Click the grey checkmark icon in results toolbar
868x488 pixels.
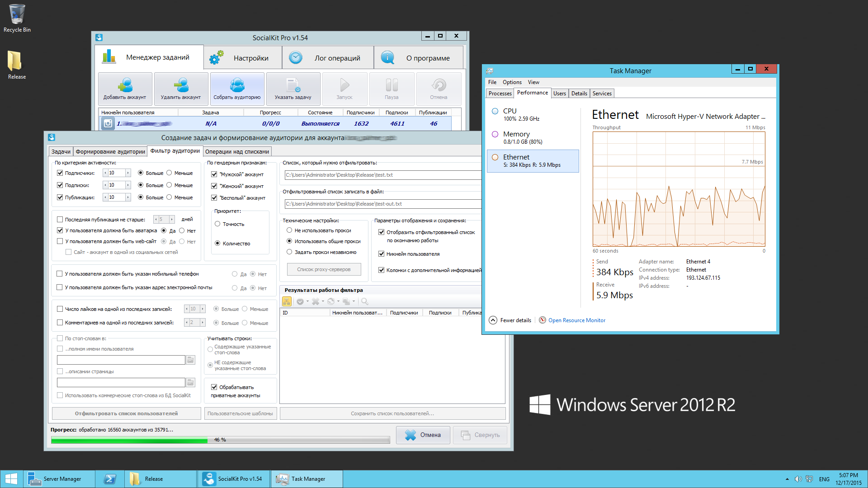click(x=300, y=301)
